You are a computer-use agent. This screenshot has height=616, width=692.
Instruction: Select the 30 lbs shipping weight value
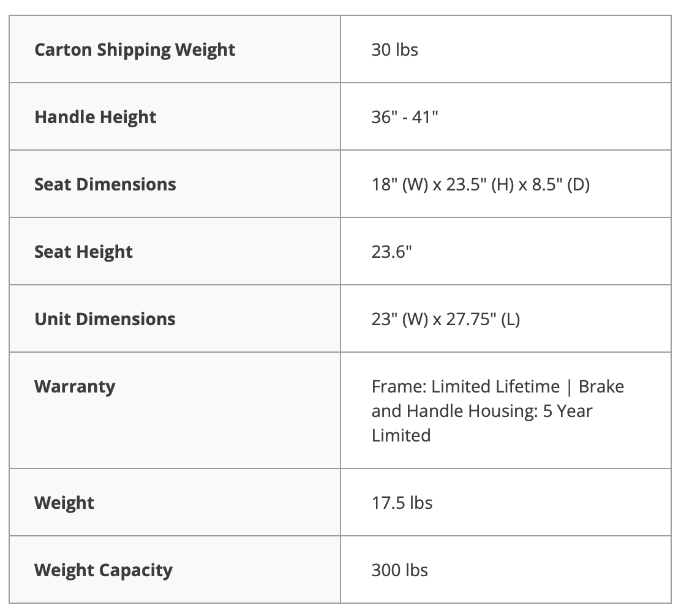point(394,50)
